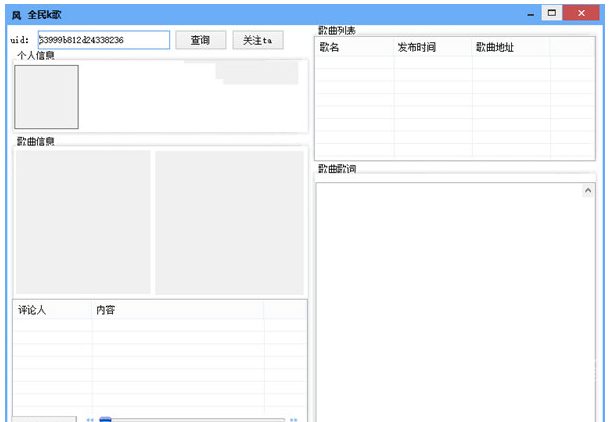Click the playback slider thumb
Image resolution: width=613 pixels, height=422 pixels.
pyautogui.click(x=105, y=419)
